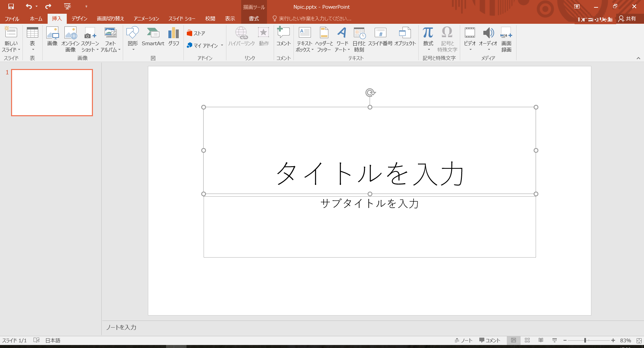This screenshot has height=348, width=644.
Task: Insert a 新しいスライド
Action: pos(11,40)
